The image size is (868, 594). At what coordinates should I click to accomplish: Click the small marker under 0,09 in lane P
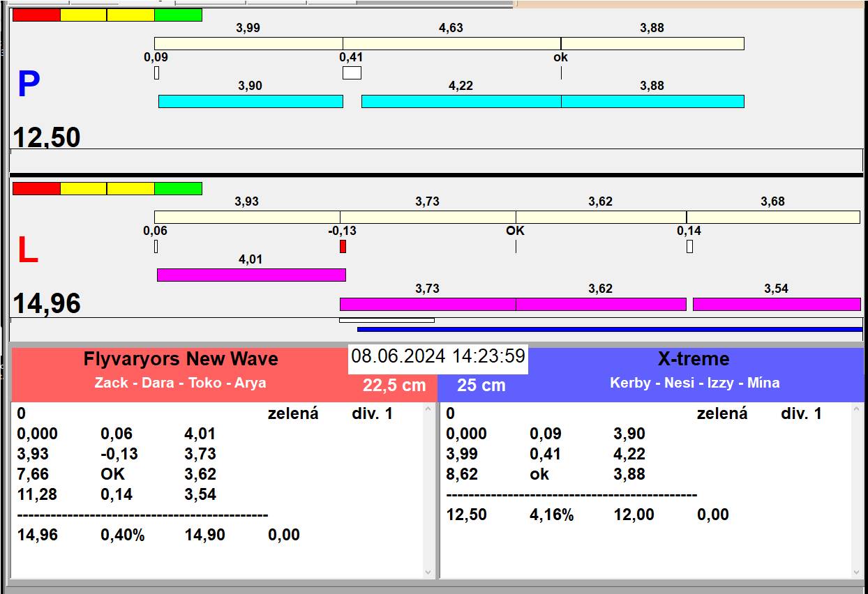156,73
